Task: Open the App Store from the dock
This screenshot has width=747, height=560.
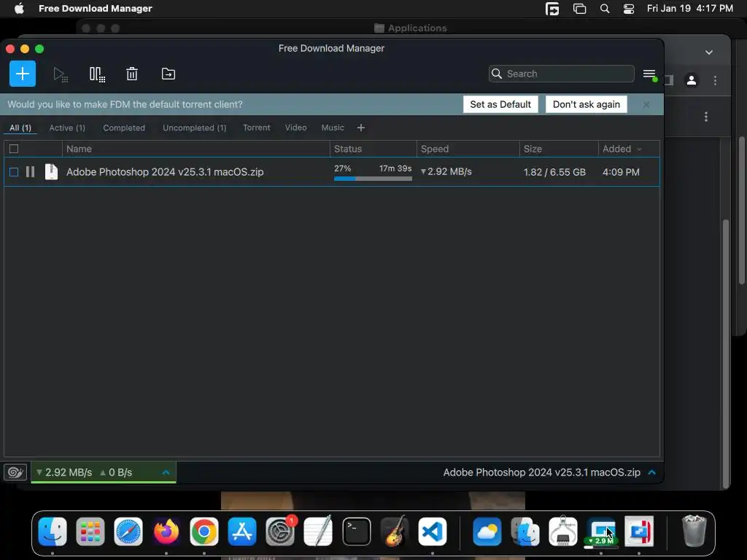Action: click(242, 532)
